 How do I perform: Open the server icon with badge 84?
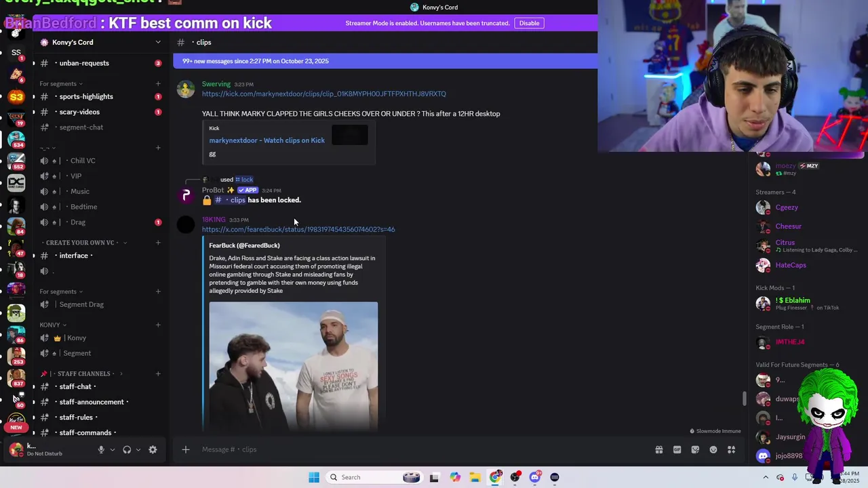coord(16,226)
